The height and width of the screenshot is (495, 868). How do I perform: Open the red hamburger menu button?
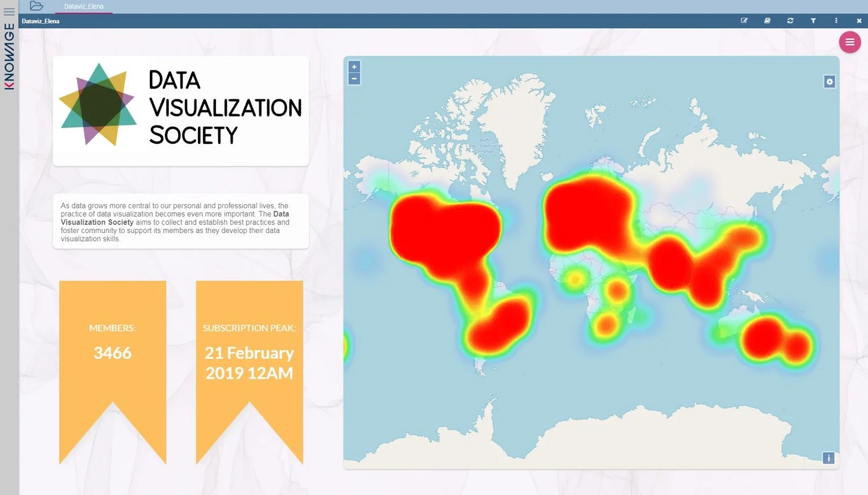tap(849, 42)
